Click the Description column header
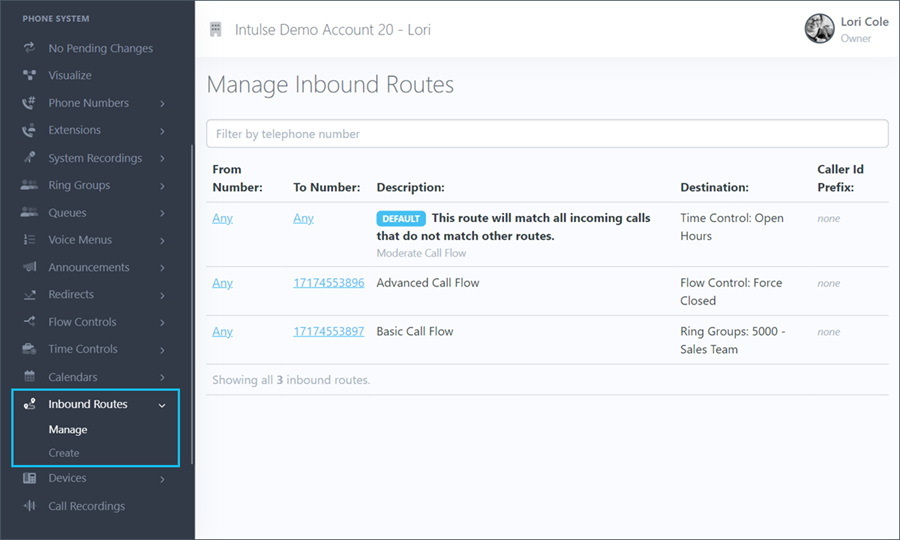The height and width of the screenshot is (540, 900). pos(410,187)
